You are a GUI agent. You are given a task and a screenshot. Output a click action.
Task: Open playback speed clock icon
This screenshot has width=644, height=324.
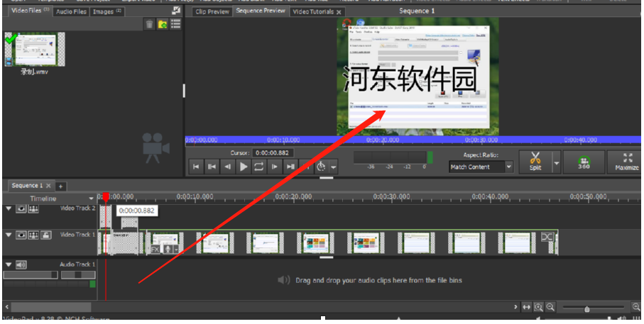pos(321,167)
